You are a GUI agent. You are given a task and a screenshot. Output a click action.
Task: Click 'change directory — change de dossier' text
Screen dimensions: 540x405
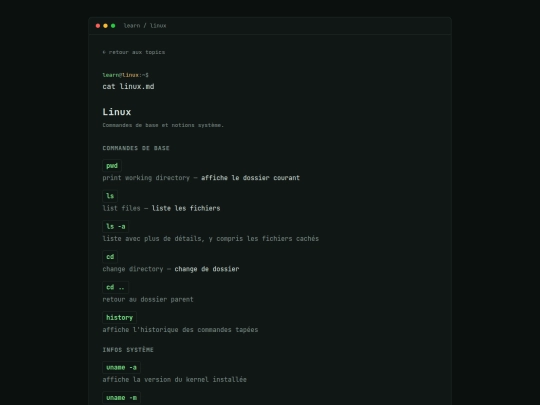170,269
